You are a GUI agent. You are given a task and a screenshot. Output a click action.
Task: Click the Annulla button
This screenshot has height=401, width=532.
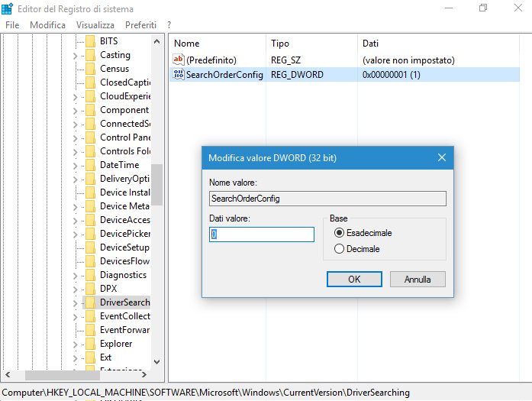[x=418, y=280]
